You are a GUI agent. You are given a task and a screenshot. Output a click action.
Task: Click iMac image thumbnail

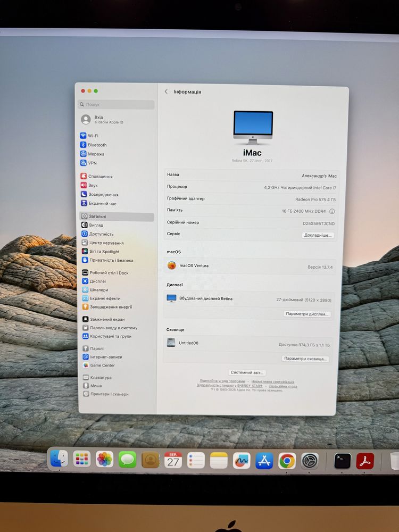(253, 128)
